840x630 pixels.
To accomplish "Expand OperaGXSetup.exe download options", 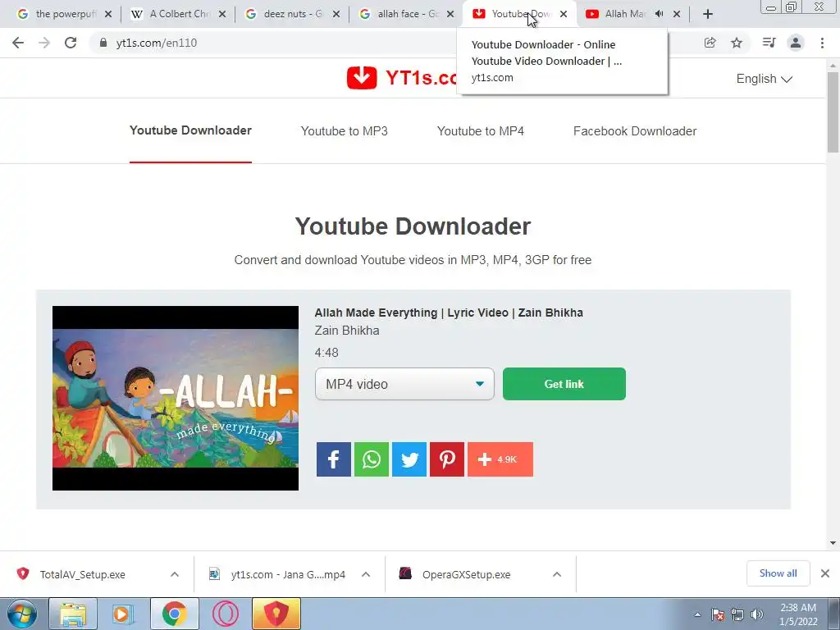I will (x=557, y=574).
